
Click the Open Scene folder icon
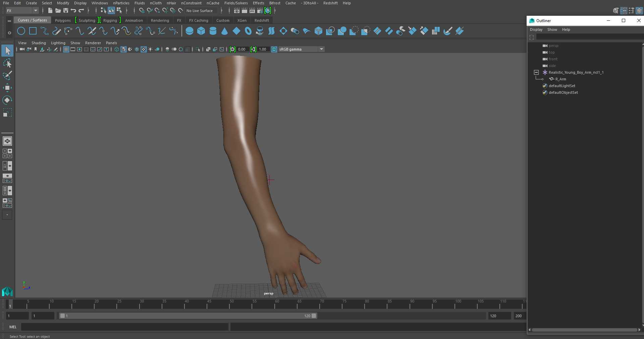click(x=58, y=11)
